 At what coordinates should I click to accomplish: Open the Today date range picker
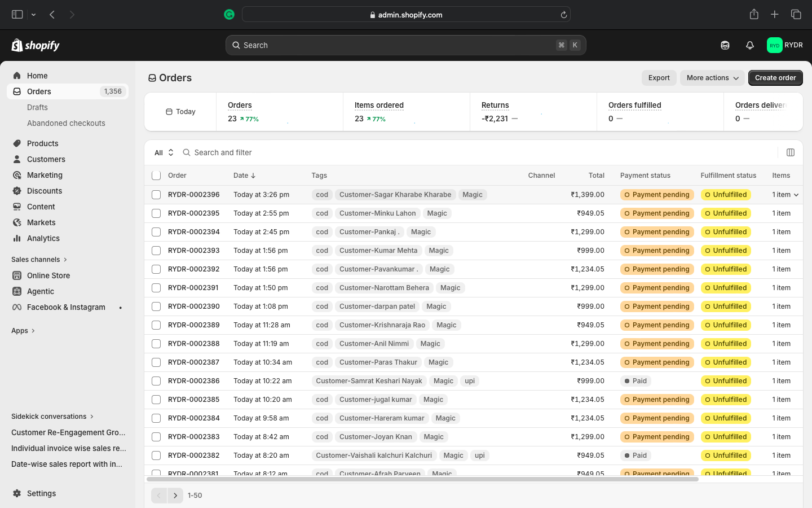click(x=180, y=112)
